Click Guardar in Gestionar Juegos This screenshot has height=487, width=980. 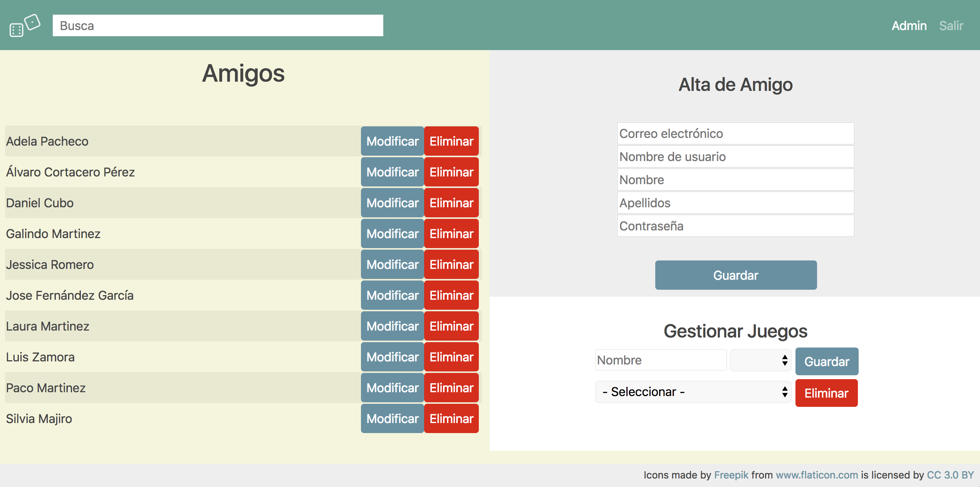pyautogui.click(x=826, y=361)
